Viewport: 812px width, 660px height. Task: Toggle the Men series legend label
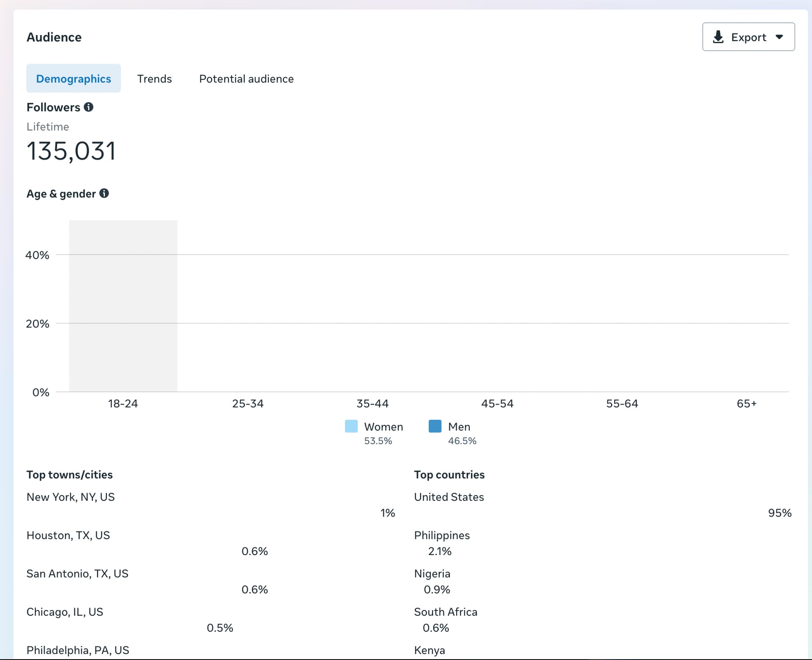459,426
